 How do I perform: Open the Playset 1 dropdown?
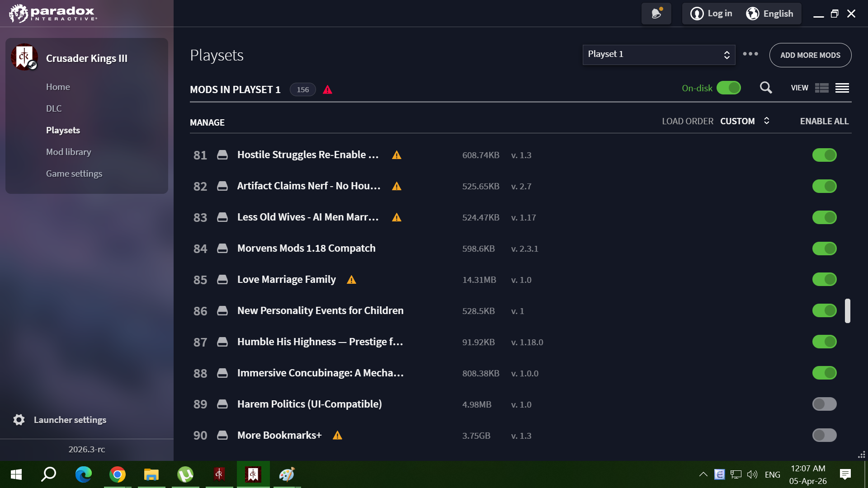[x=659, y=55]
